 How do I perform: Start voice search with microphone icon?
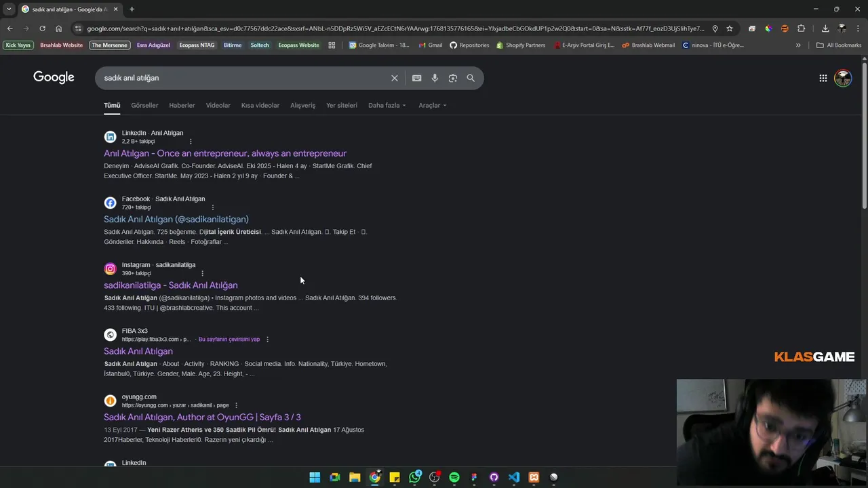pyautogui.click(x=435, y=78)
